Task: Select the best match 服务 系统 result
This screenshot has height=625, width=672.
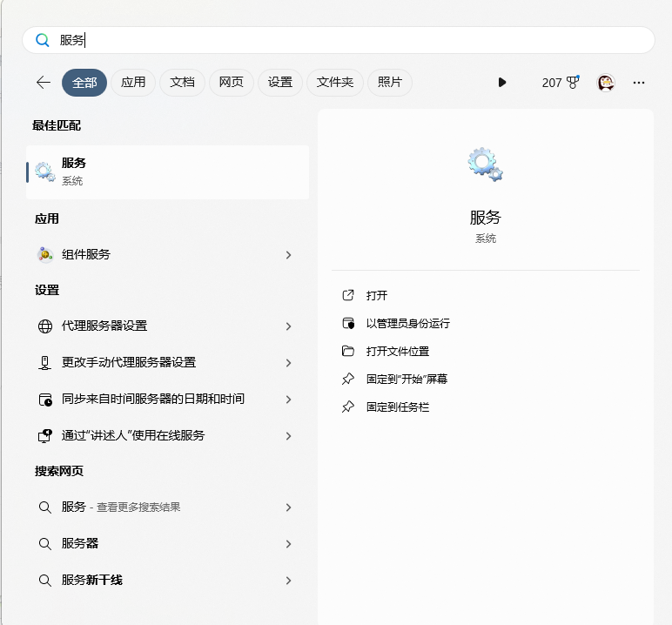Action: click(168, 172)
